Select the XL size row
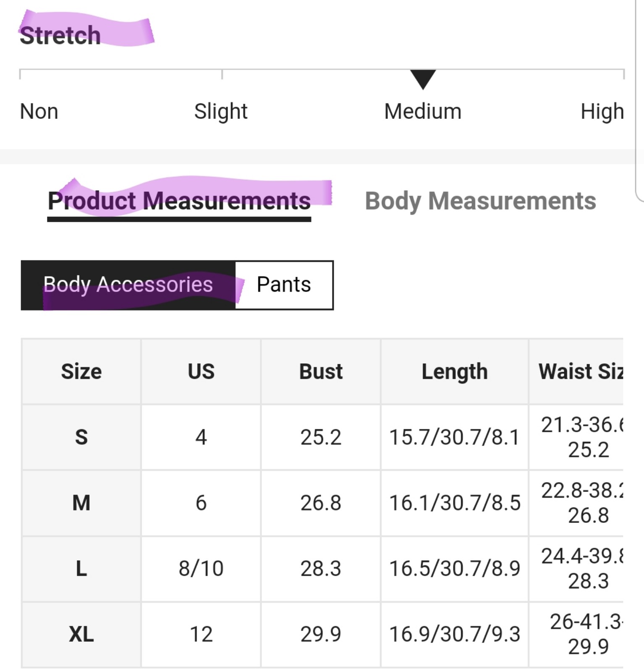644x672 pixels. click(322, 634)
